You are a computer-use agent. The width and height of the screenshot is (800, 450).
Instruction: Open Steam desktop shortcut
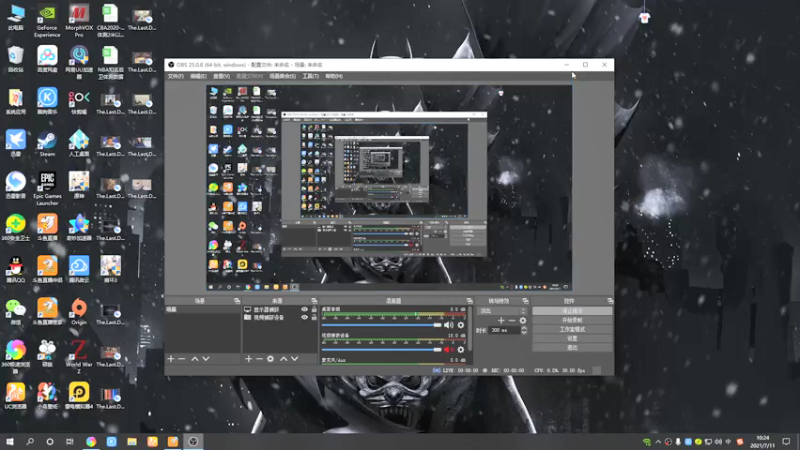[47, 144]
